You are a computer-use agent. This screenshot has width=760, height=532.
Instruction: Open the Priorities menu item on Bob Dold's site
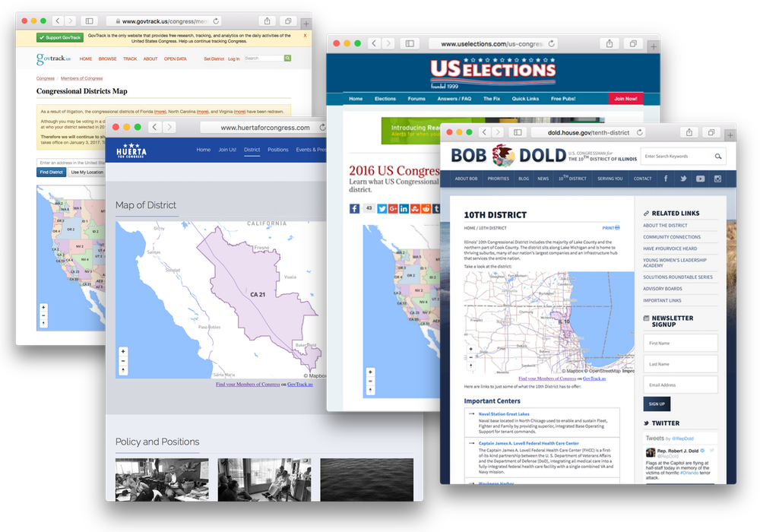click(x=499, y=179)
